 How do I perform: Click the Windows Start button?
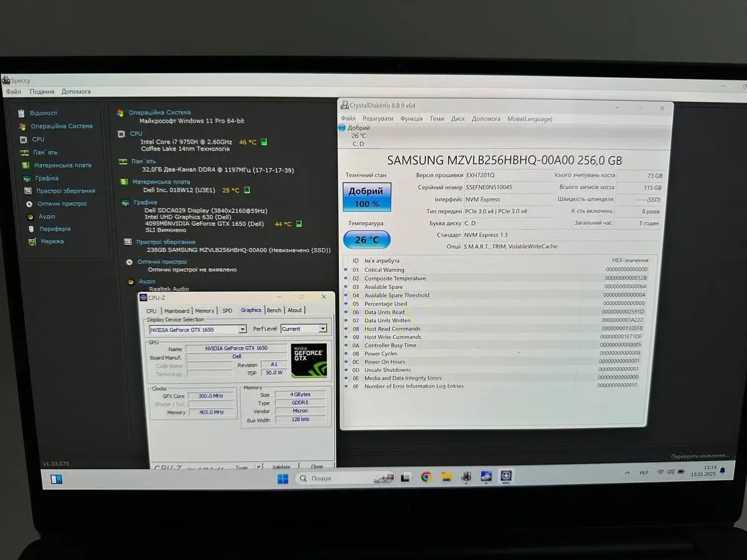[283, 478]
